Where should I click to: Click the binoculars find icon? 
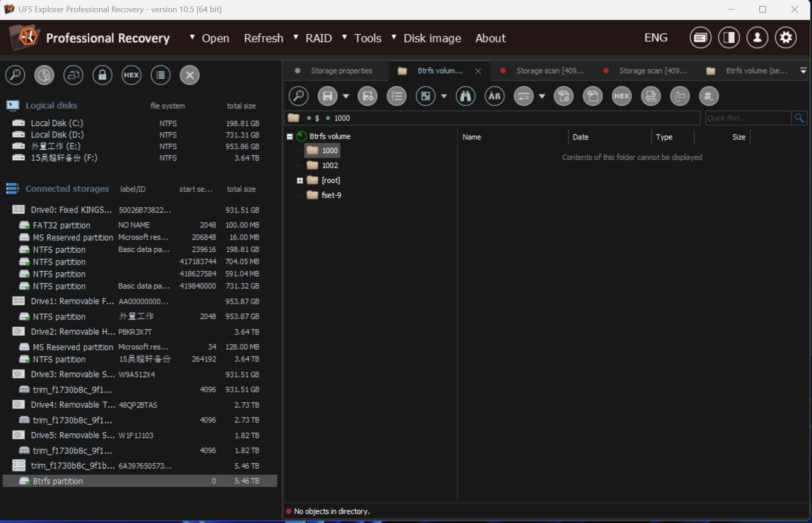tap(466, 96)
